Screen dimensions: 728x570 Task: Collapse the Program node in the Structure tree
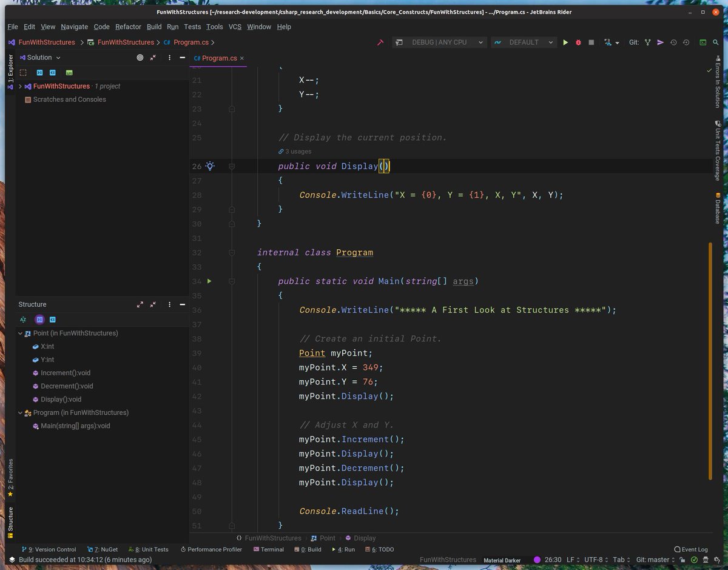20,412
